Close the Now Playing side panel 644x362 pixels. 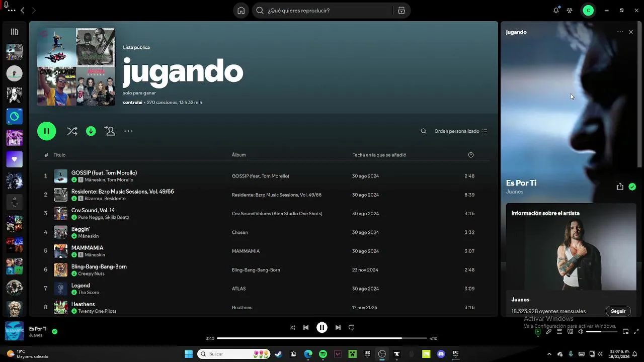pyautogui.click(x=631, y=32)
